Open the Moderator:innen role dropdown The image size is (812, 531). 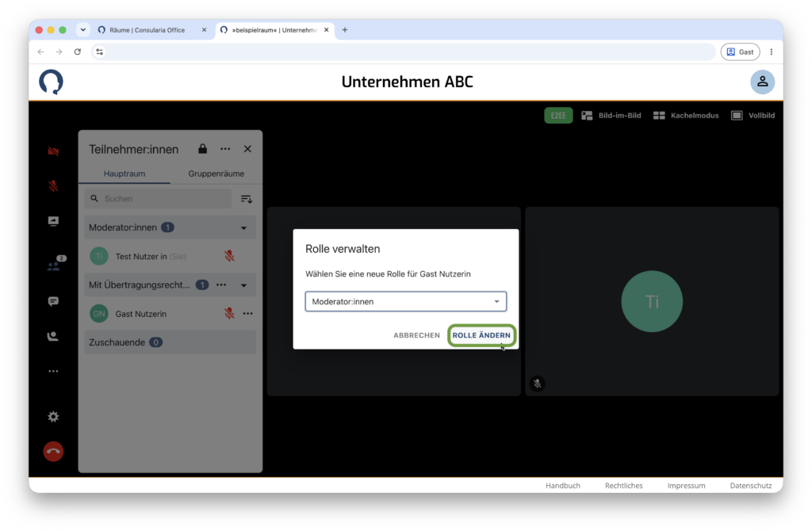405,302
